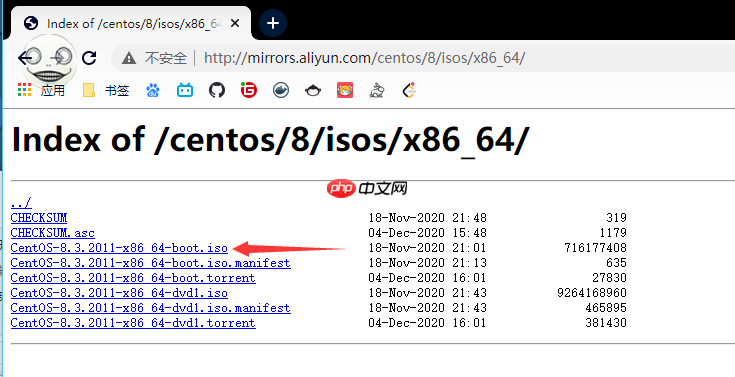Click the dvd1.iso date 18-Nov-2020 21:43

click(428, 293)
